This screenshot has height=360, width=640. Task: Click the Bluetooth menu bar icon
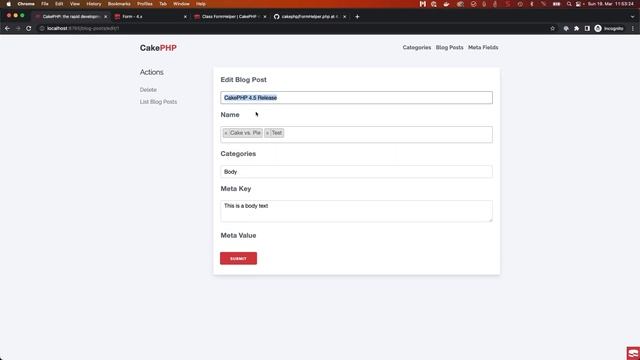click(x=531, y=4)
